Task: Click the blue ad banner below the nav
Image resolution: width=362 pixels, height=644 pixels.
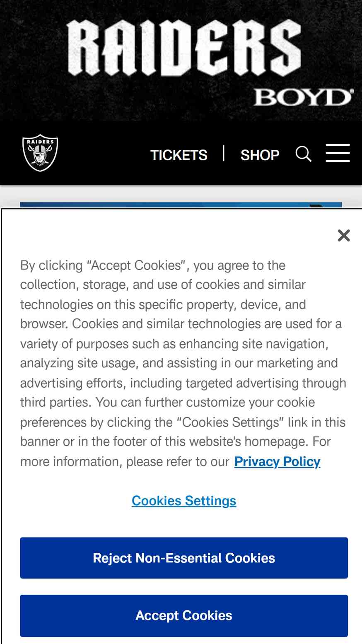Action: click(181, 205)
